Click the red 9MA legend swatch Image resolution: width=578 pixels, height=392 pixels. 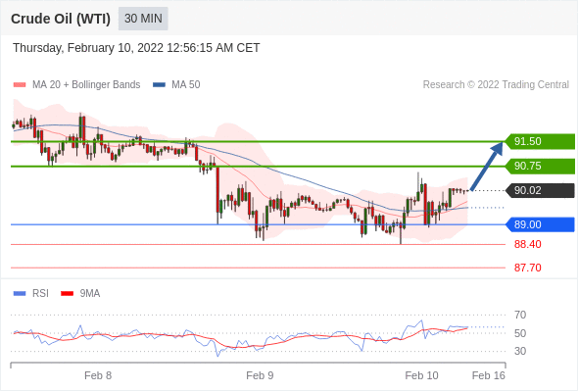67,294
